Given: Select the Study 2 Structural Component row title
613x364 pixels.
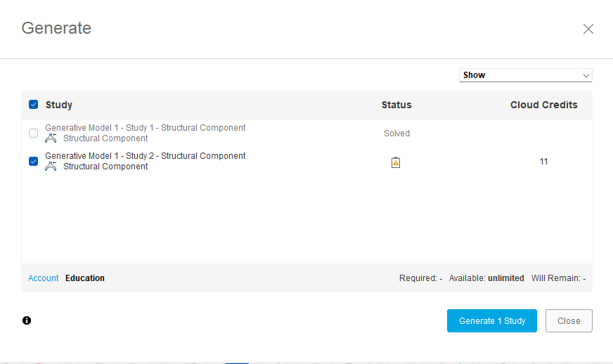Looking at the screenshot, I should 146,156.
